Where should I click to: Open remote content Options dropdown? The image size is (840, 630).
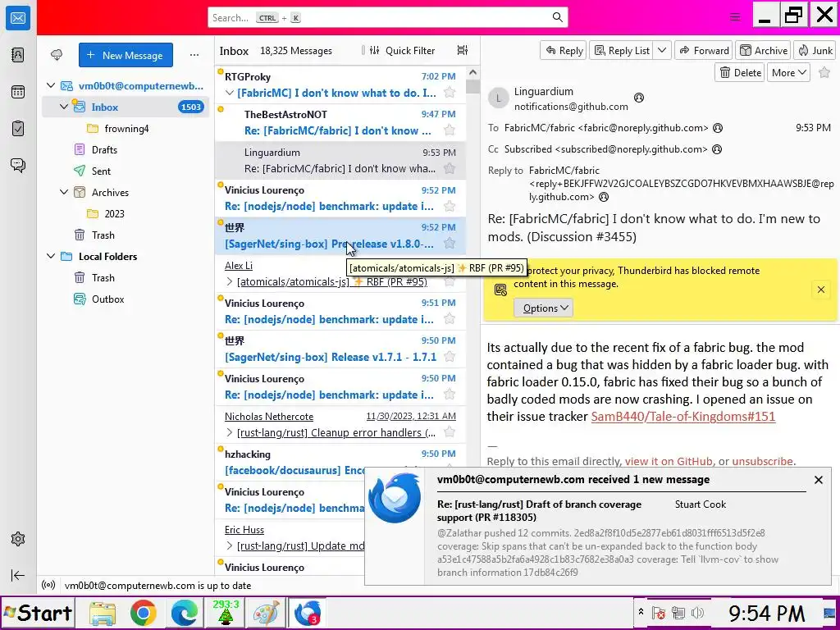point(543,308)
